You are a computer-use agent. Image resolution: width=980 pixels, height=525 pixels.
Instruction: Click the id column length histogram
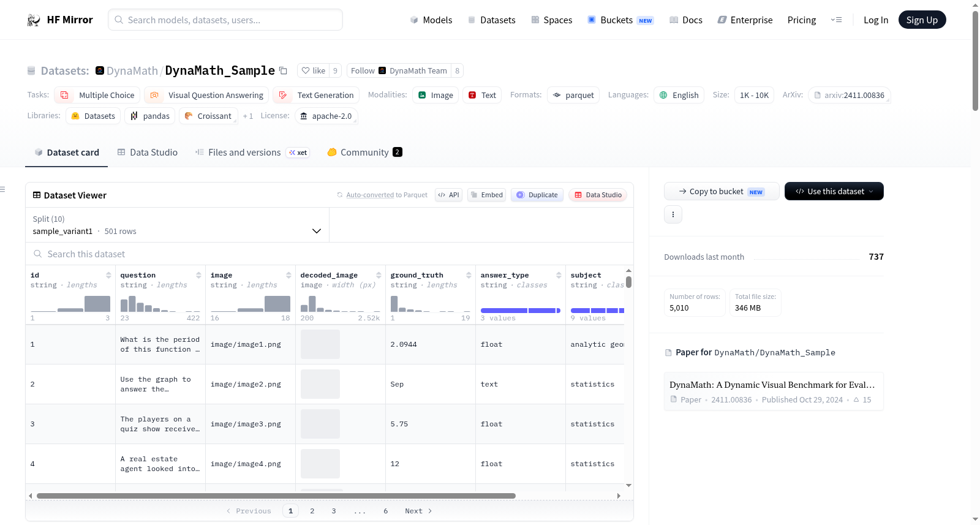pos(70,304)
